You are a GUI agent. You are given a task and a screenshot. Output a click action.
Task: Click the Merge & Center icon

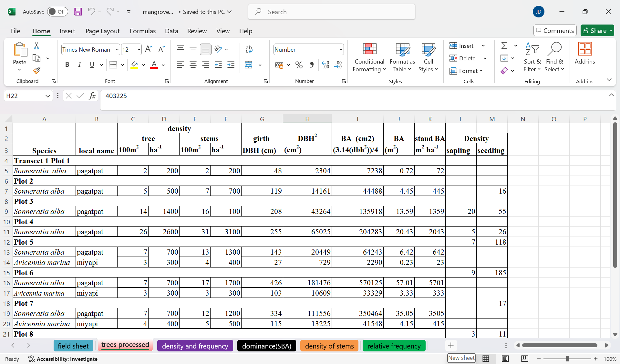click(x=248, y=65)
